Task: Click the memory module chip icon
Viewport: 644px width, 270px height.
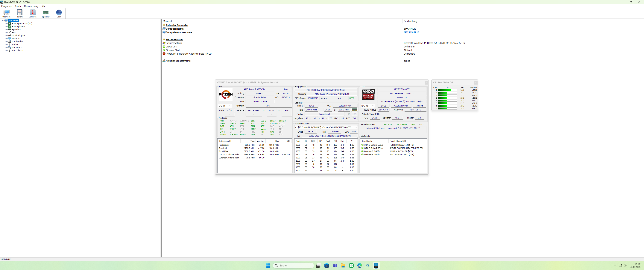Action: coord(355,110)
